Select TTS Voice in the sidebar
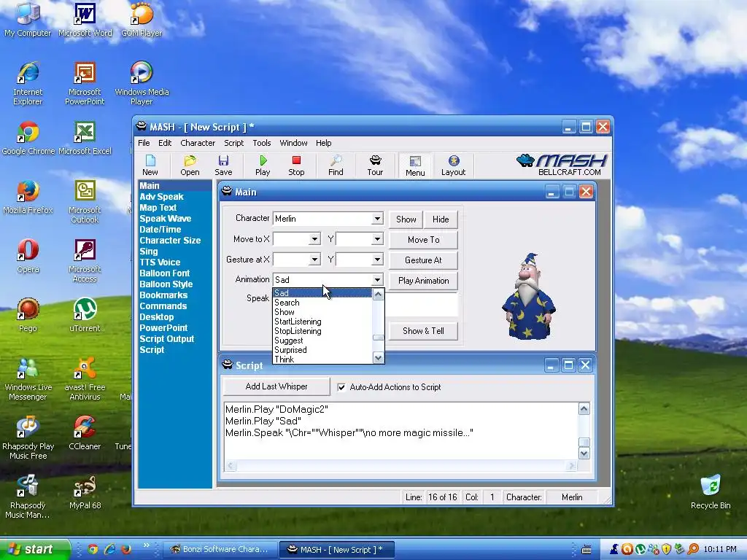Viewport: 747px width, 560px height. coord(160,262)
